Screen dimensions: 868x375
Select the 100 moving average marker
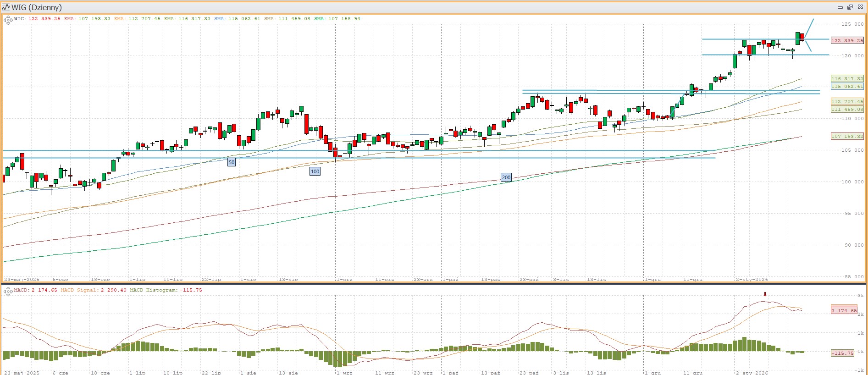(315, 171)
